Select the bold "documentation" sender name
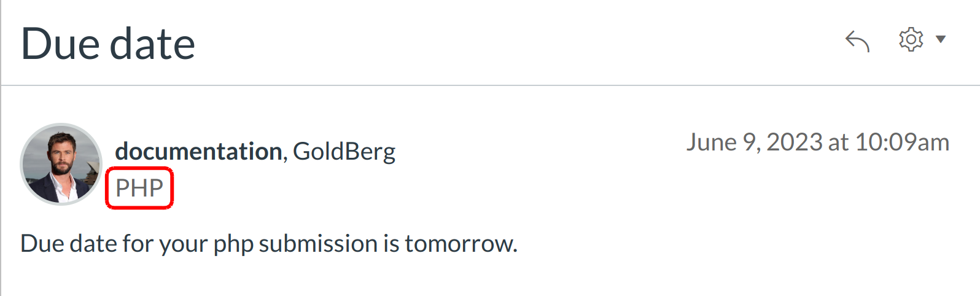This screenshot has width=980, height=296. pyautogui.click(x=198, y=151)
